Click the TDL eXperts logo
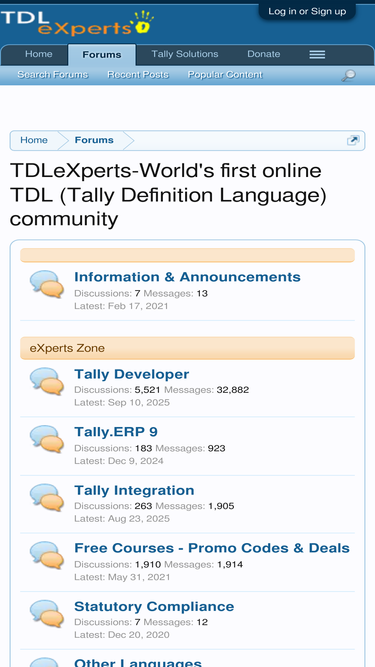 (x=77, y=23)
